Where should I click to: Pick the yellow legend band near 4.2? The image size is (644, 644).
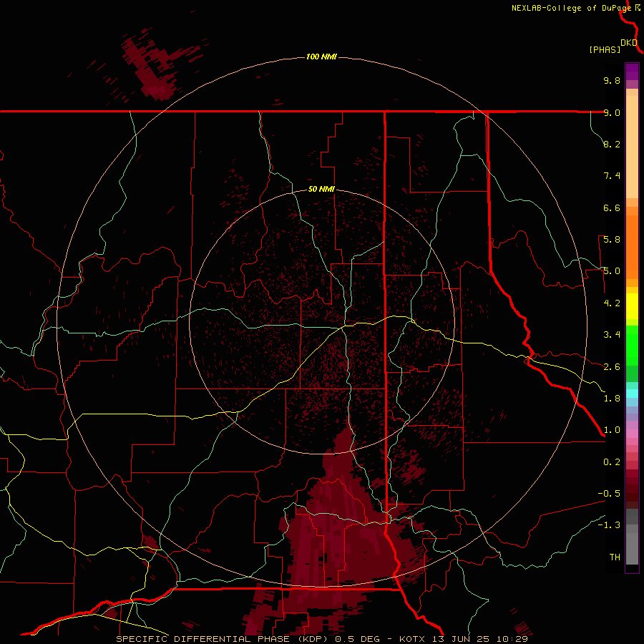[632, 306]
